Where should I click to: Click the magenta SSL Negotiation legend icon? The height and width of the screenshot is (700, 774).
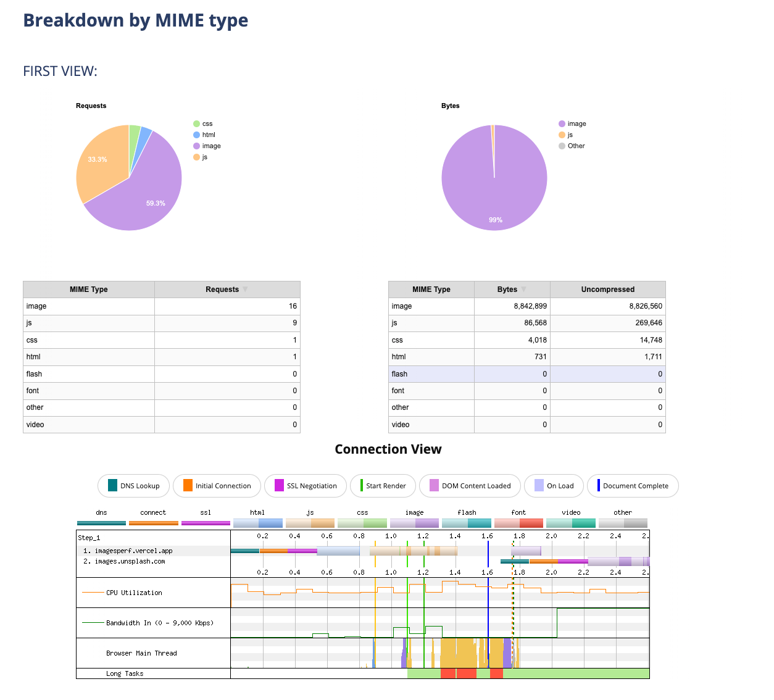click(x=279, y=486)
